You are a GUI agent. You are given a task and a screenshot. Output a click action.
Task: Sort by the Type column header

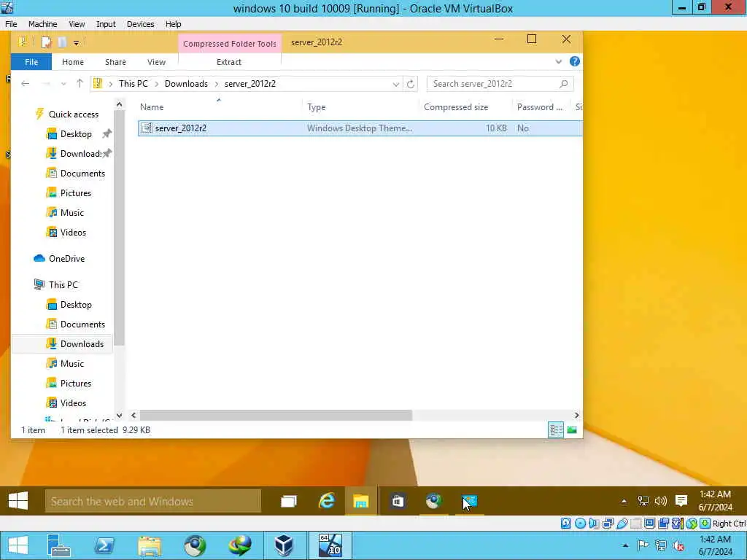pyautogui.click(x=317, y=107)
